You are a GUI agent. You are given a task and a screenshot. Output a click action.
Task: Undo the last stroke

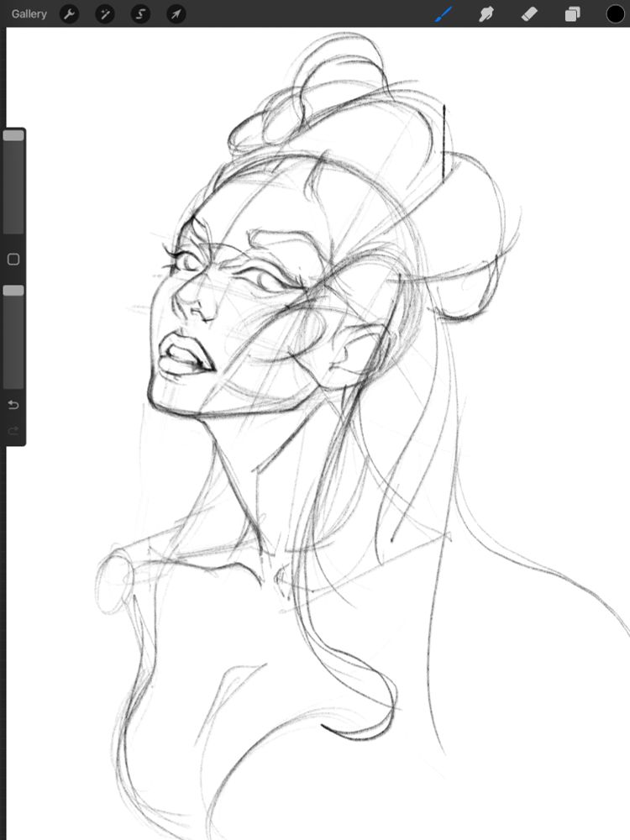click(x=13, y=405)
